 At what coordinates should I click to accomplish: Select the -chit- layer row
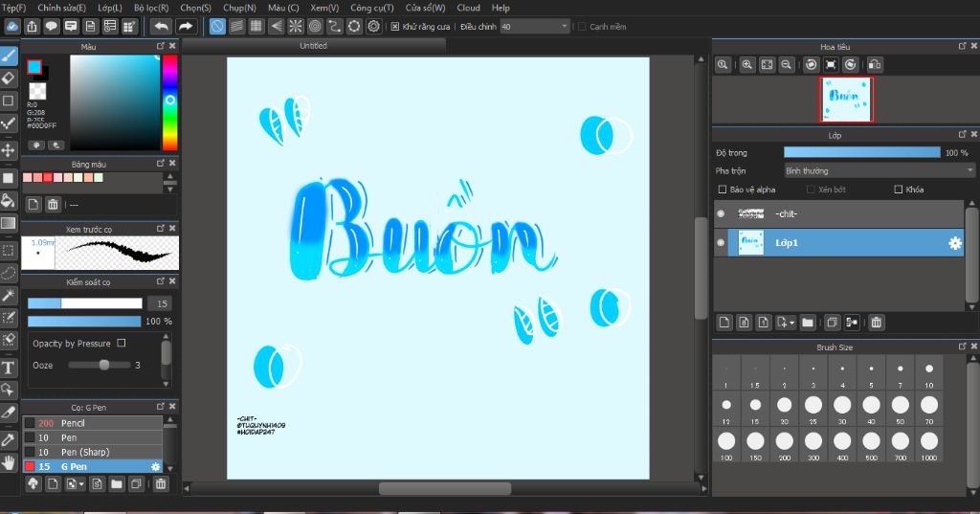coord(838,213)
